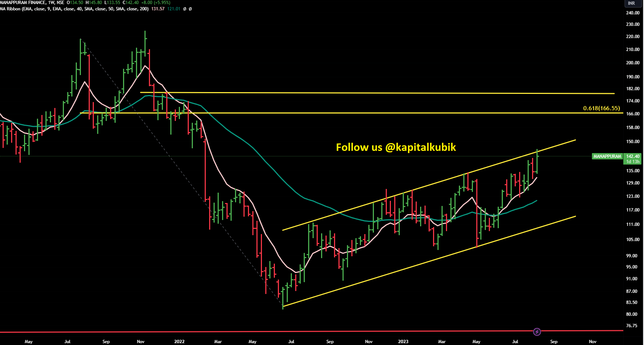
Task: Click the 2023 label on time axis
Action: pyautogui.click(x=403, y=342)
